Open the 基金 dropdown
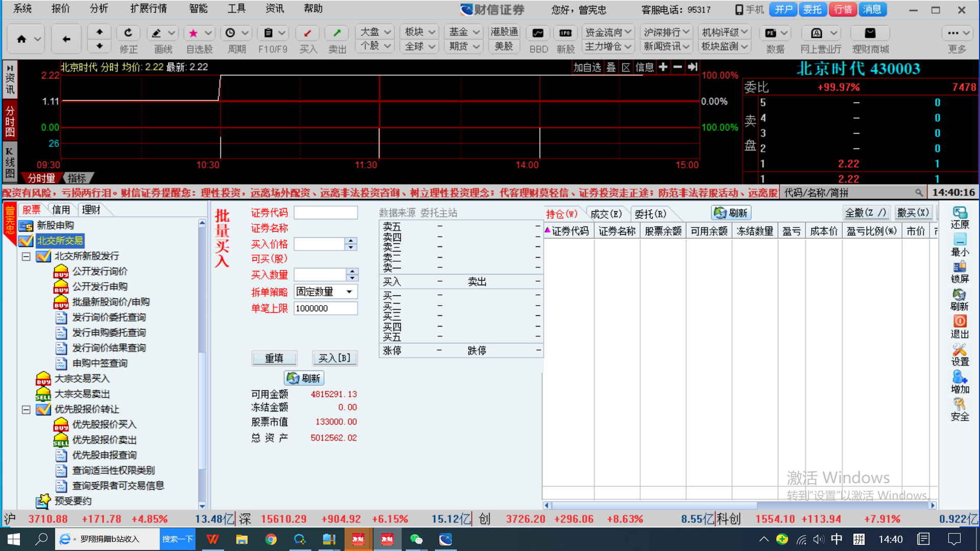 (x=464, y=32)
